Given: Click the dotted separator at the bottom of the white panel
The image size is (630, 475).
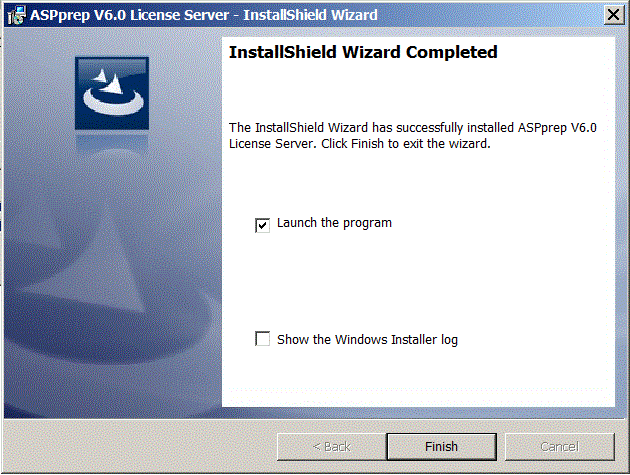Looking at the screenshot, I should 418,389.
